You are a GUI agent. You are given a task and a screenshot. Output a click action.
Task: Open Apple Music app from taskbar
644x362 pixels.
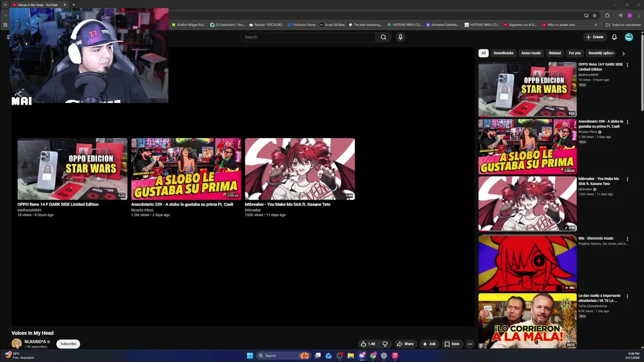click(x=395, y=355)
